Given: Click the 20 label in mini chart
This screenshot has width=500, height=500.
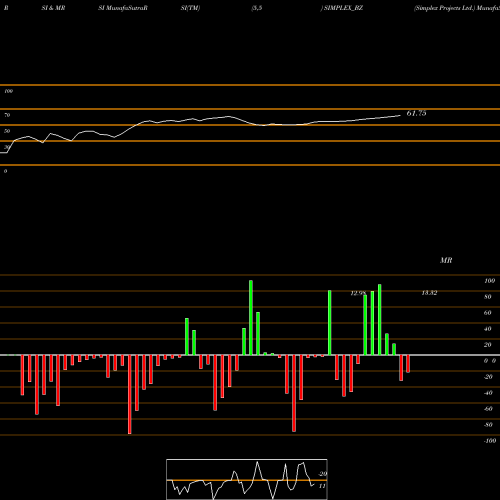Looking at the screenshot, I should 323,474.
